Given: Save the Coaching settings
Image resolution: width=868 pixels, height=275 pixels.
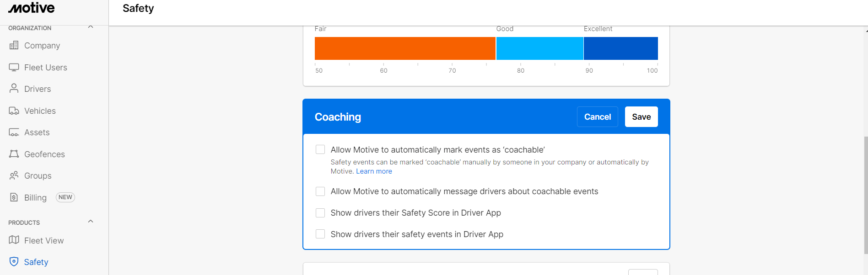Looking at the screenshot, I should tap(641, 117).
